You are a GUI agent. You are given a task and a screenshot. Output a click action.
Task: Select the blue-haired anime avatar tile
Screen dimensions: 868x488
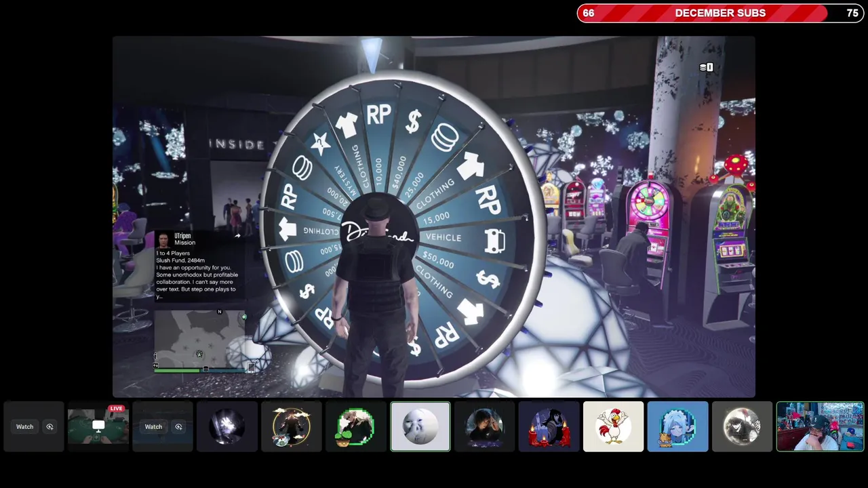pos(678,426)
